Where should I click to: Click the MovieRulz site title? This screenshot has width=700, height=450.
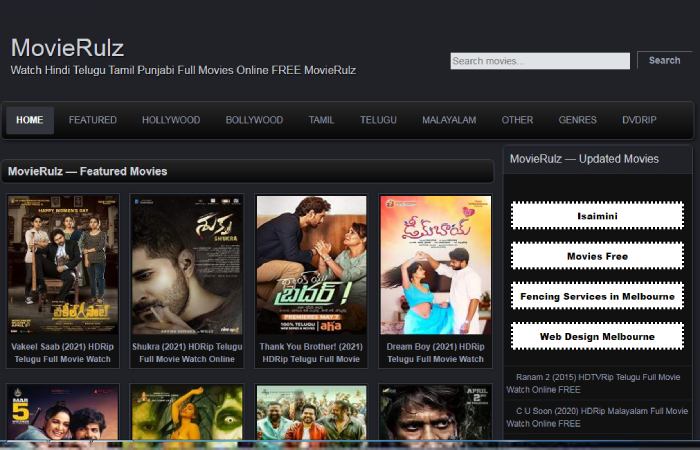point(67,47)
